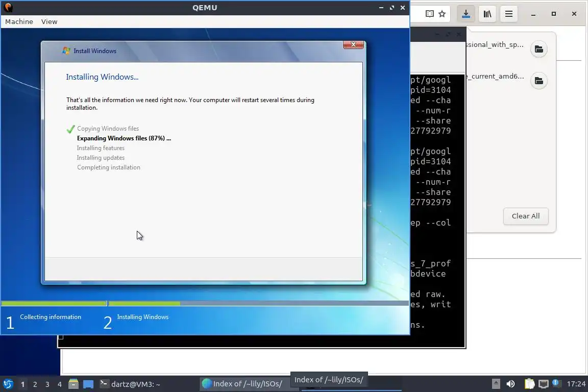Open the start menu on taskbar

[x=8, y=384]
